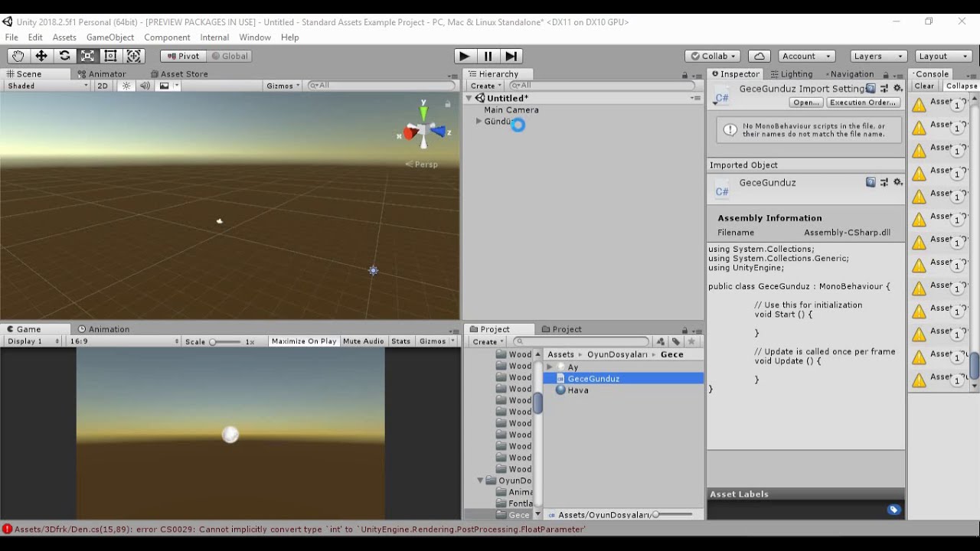Click the asset labels tag button
Viewport: 980px width, 551px height.
(893, 510)
